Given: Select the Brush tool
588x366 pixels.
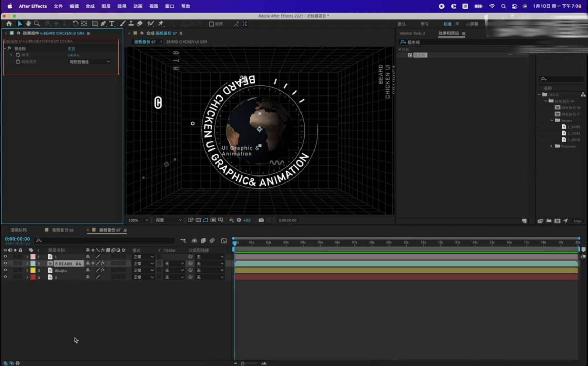Looking at the screenshot, I should pos(122,24).
